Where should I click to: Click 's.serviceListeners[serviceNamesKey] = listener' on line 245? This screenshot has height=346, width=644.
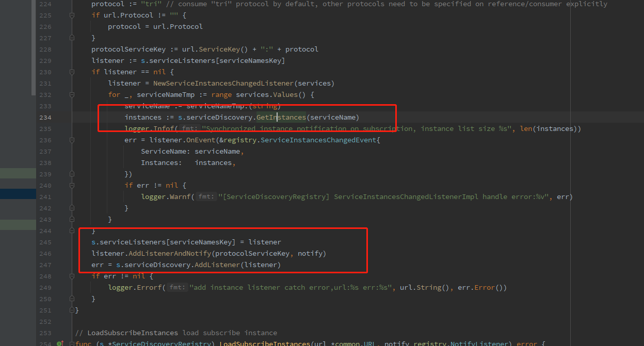point(186,242)
